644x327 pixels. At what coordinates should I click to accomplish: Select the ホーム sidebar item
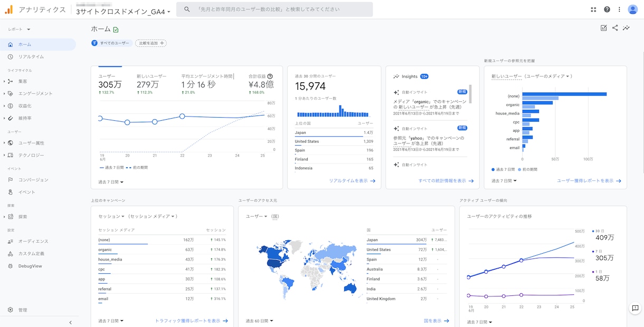pyautogui.click(x=38, y=44)
